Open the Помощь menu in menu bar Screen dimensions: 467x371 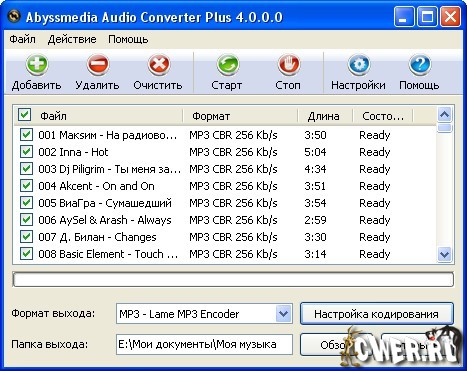point(128,39)
